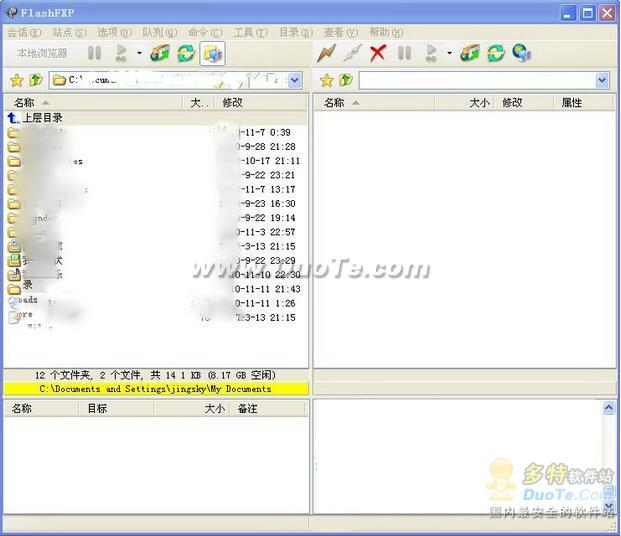Select the folder row dated 9-23 16:30
The height and width of the screenshot is (536, 621).
pos(156,204)
